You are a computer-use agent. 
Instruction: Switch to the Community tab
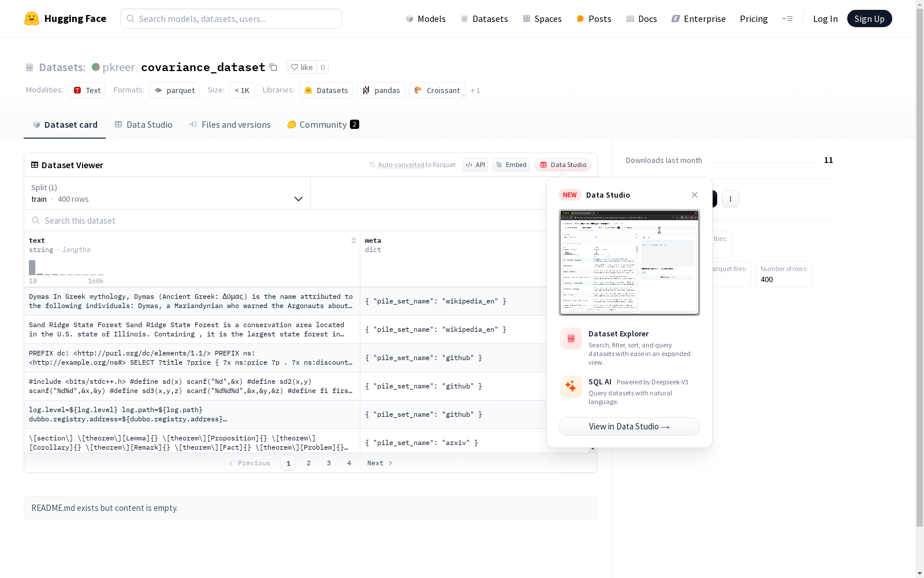pyautogui.click(x=323, y=124)
